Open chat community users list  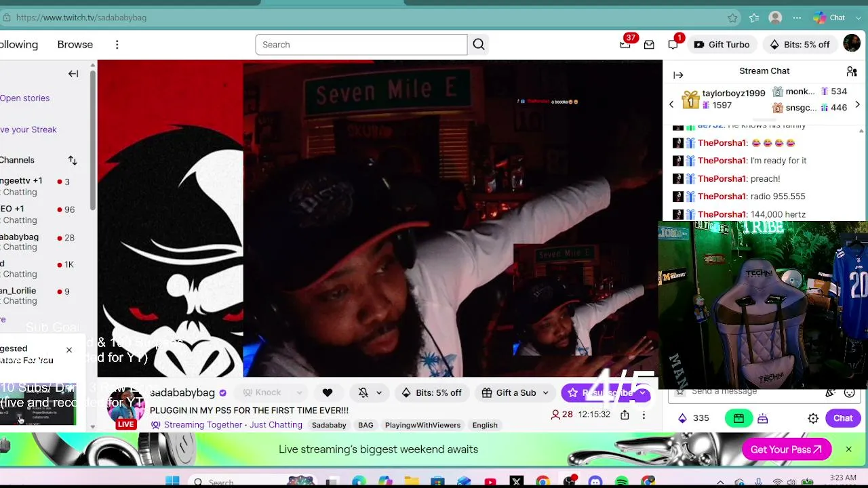(x=852, y=71)
